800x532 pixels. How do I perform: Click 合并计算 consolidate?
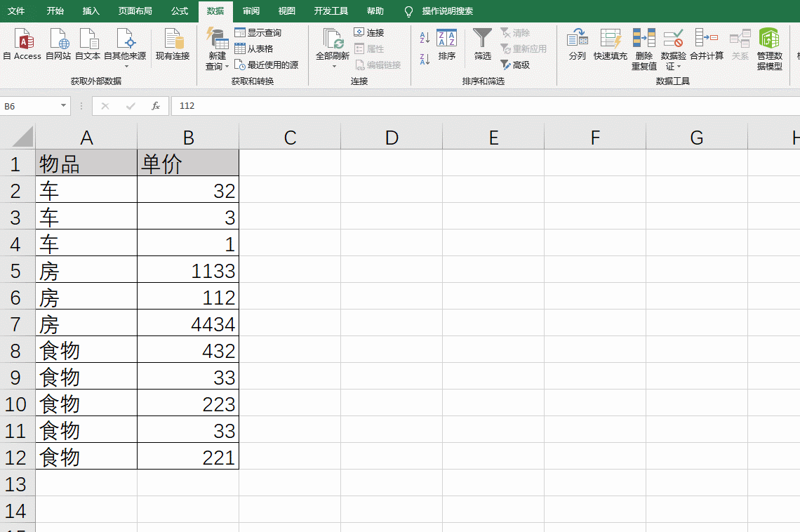coord(707,45)
